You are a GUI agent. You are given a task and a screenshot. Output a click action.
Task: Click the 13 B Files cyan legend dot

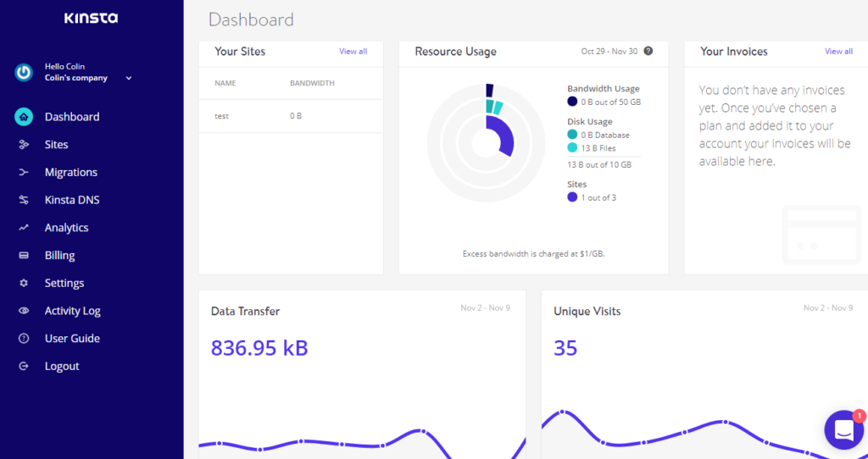click(572, 147)
